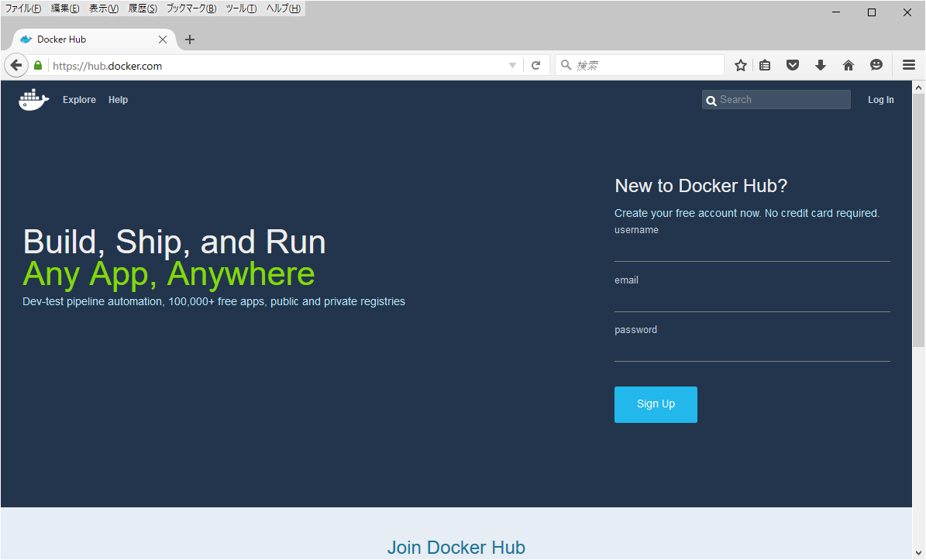926x560 pixels.
Task: Open a new tab with the plus button
Action: tap(190, 40)
